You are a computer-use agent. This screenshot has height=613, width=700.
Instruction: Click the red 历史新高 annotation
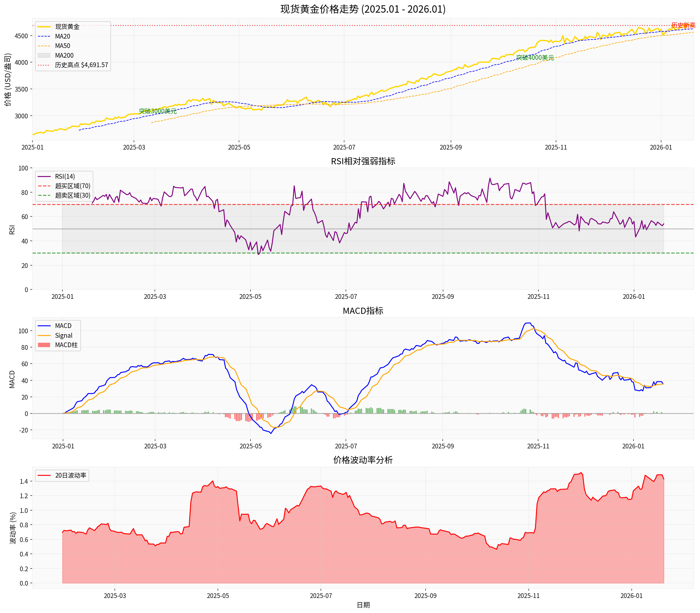tap(683, 25)
